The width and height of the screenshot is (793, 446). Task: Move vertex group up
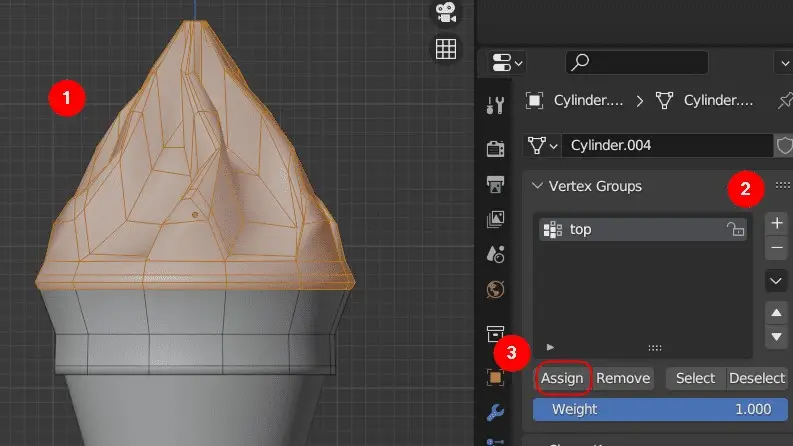tap(776, 313)
